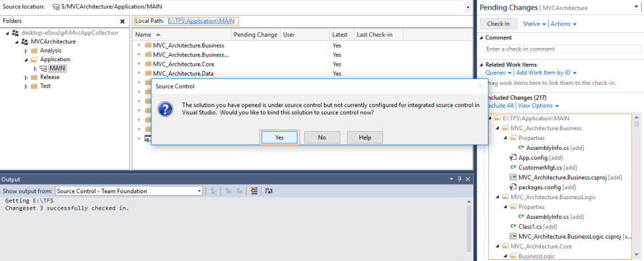Open the Shelve dropdown in Pending Changes

[x=534, y=24]
